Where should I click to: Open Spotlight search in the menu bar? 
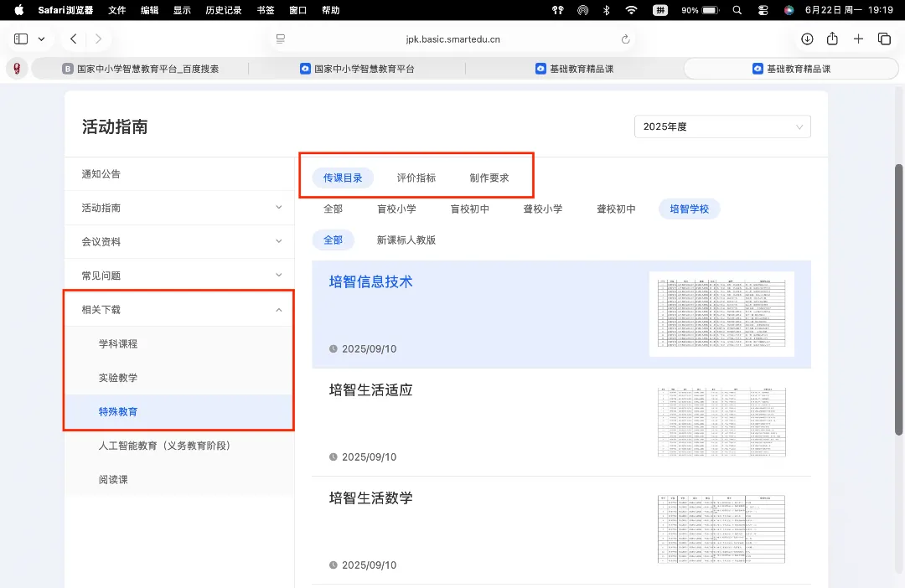click(x=737, y=10)
